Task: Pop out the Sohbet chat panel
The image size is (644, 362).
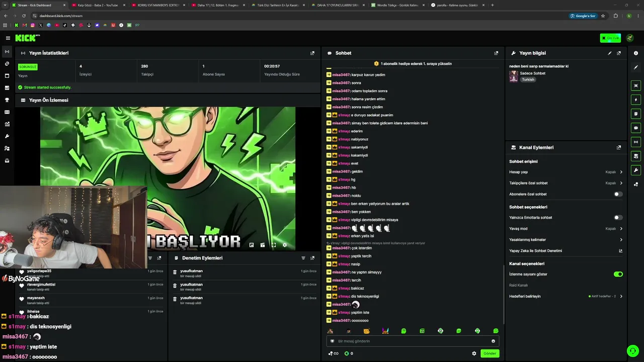Action: click(x=496, y=53)
